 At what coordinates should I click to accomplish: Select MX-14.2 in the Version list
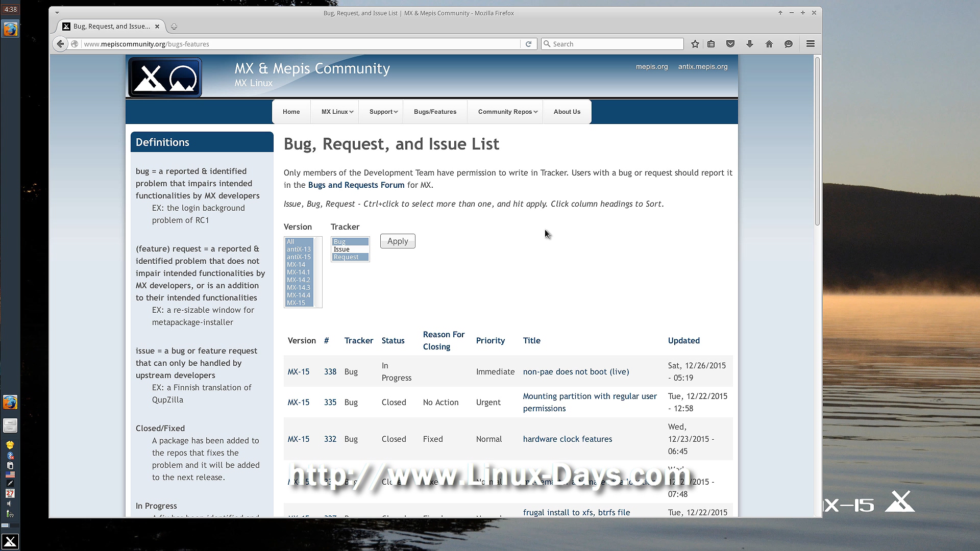point(300,280)
